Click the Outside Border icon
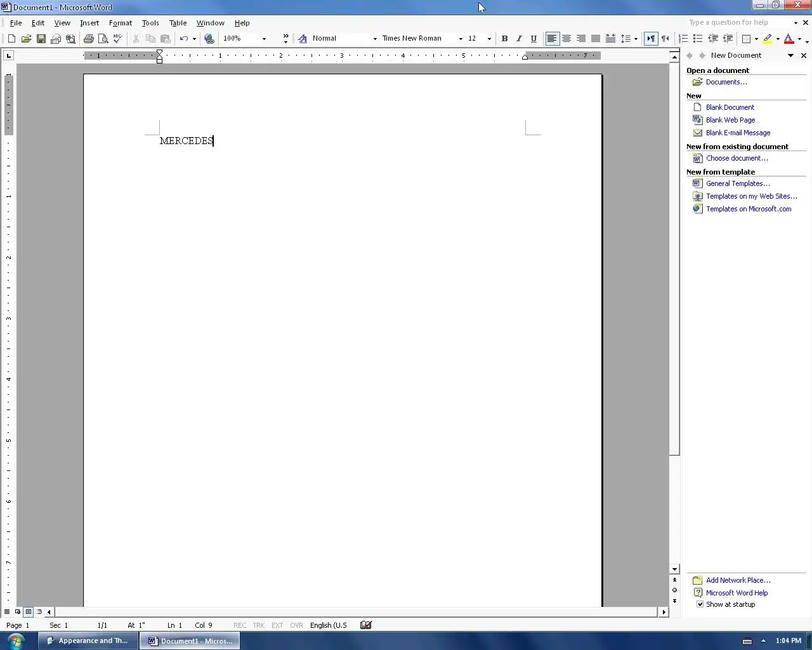The width and height of the screenshot is (812, 650). point(747,39)
